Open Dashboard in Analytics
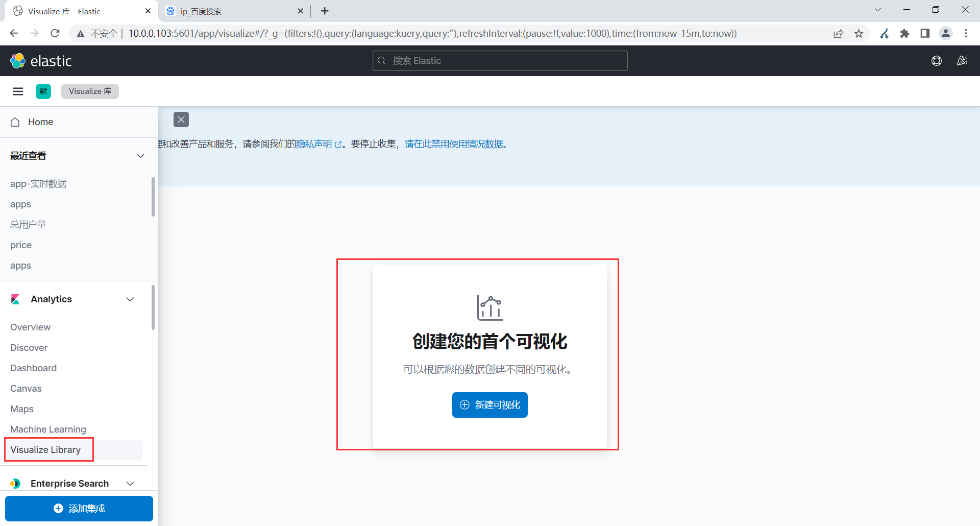Viewport: 980px width, 526px height. click(33, 368)
